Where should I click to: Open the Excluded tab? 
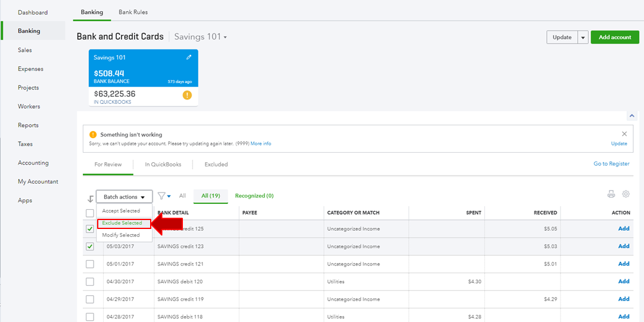pyautogui.click(x=216, y=165)
